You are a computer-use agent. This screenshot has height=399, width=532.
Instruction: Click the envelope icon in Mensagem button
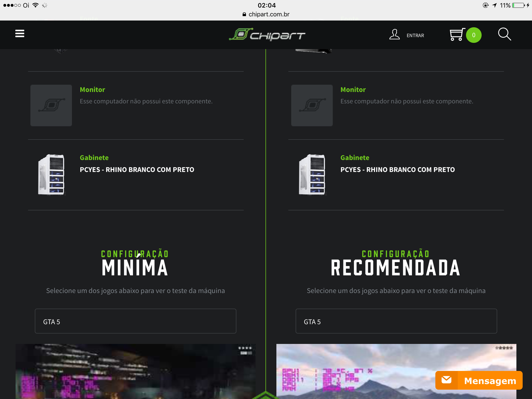(x=447, y=380)
